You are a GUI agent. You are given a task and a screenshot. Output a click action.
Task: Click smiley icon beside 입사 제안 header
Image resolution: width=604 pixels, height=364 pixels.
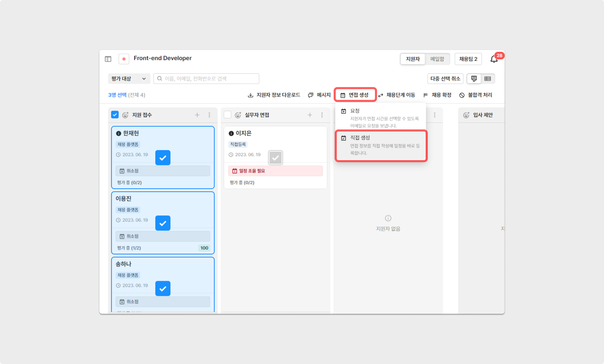[x=466, y=115]
